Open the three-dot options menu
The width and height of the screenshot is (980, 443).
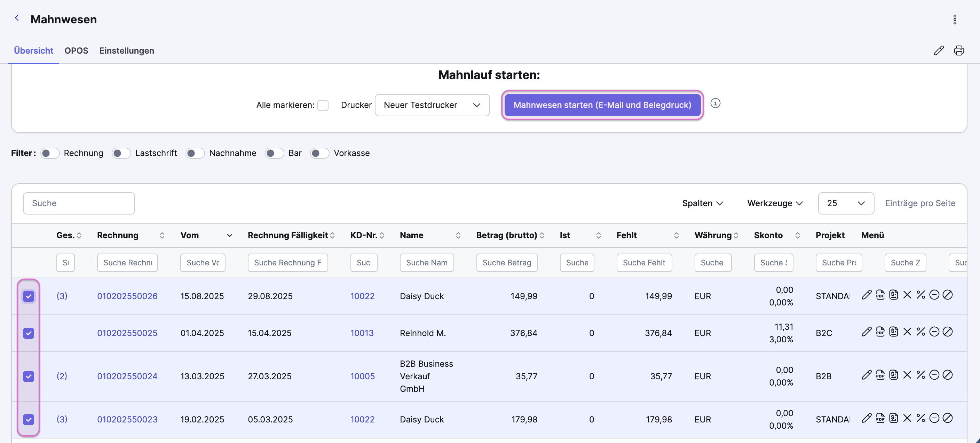tap(955, 20)
